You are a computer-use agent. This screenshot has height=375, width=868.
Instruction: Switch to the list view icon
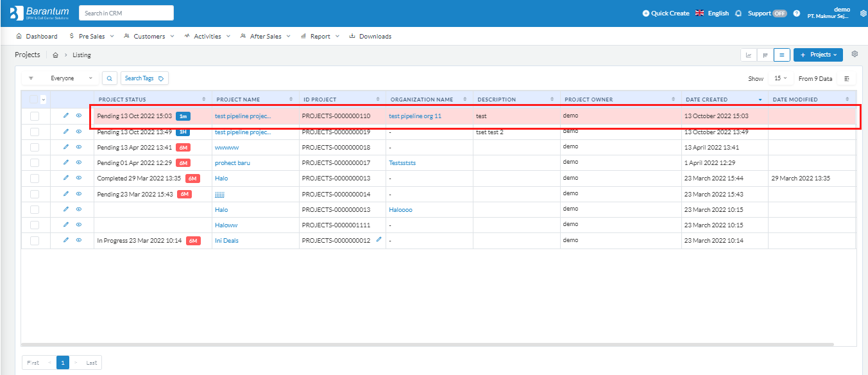[781, 55]
